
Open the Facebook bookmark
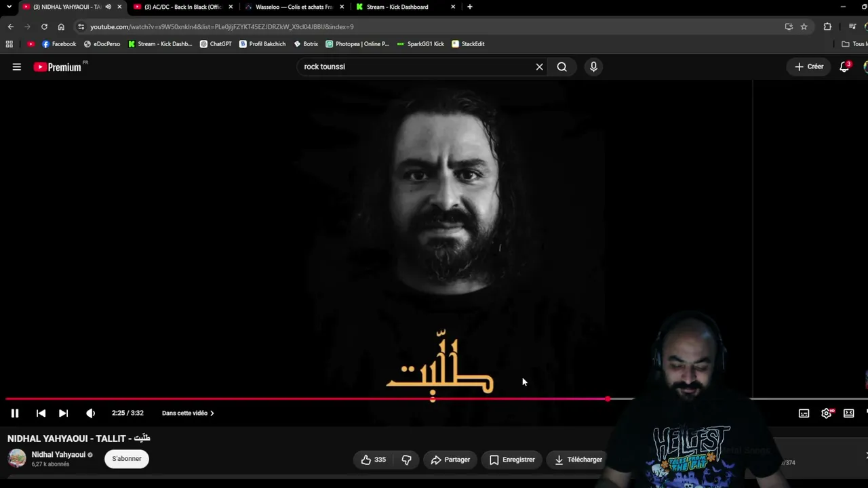point(59,44)
